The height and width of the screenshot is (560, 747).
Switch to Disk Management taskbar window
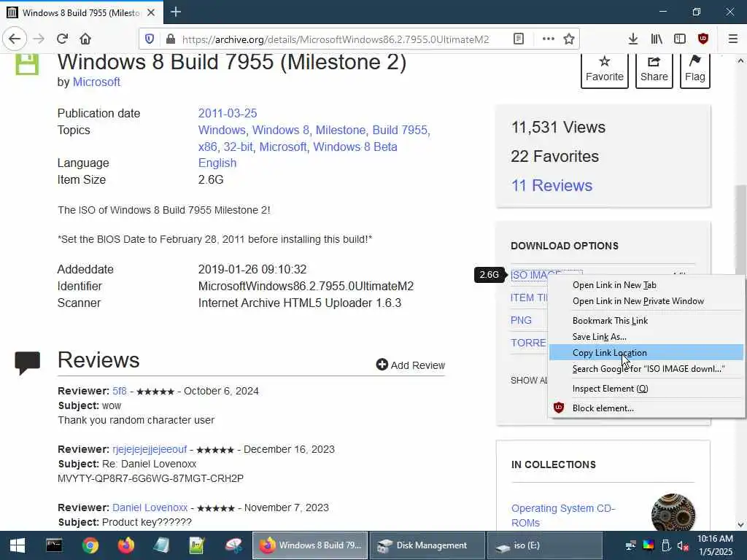[x=427, y=545]
